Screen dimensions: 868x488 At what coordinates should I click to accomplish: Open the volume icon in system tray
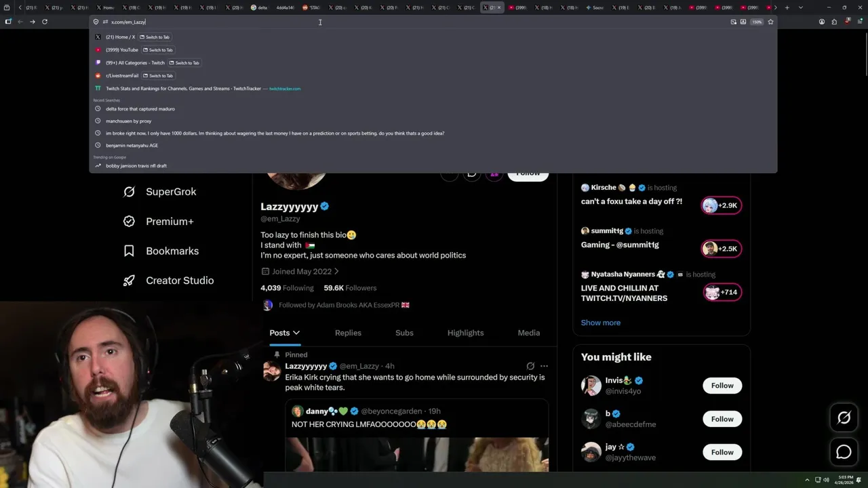click(826, 480)
